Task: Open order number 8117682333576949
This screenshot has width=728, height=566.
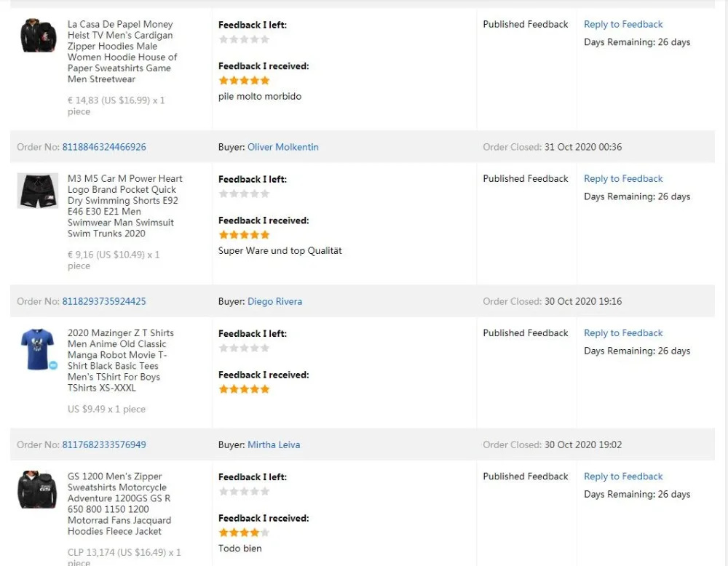Action: click(104, 445)
